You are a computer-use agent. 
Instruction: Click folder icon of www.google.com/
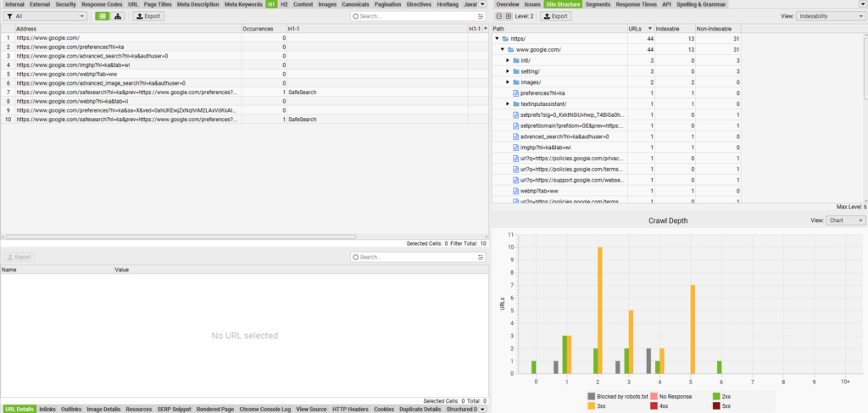tap(511, 50)
